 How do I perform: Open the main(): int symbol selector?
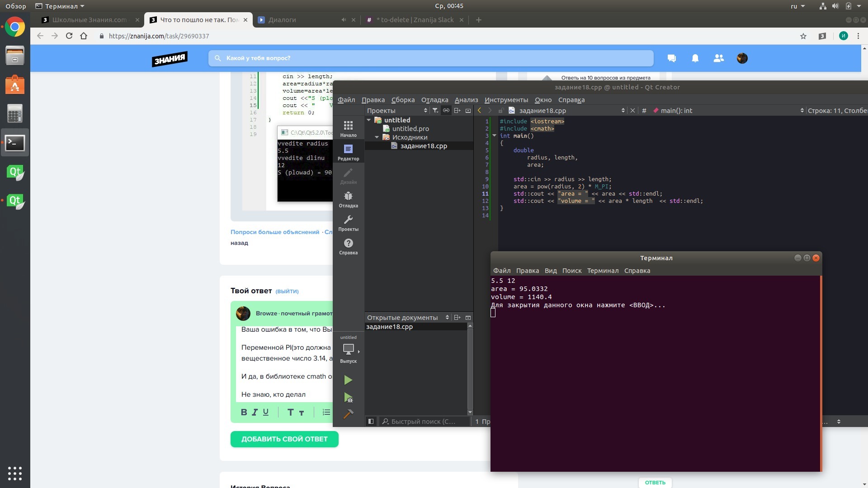pos(728,111)
